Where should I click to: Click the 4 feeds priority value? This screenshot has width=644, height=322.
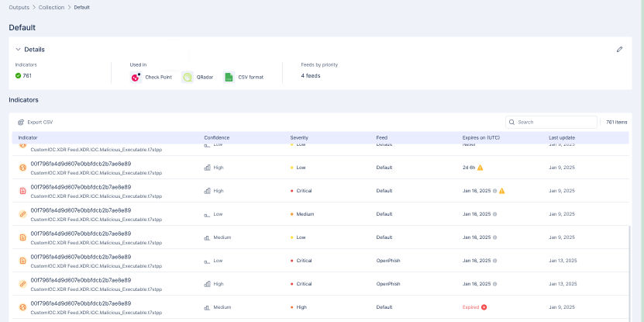311,76
